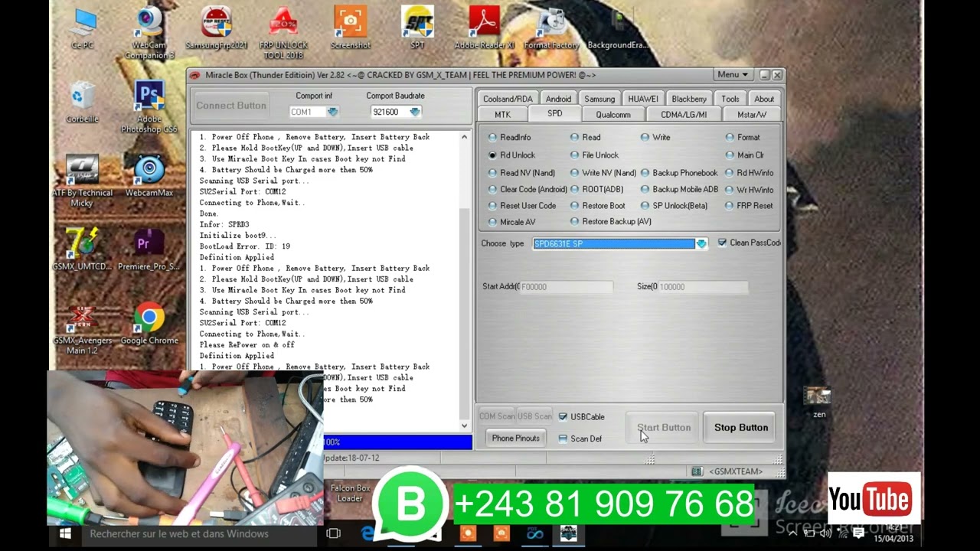This screenshot has width=980, height=551.
Task: Focus the Windows taskbar search box
Action: pos(198,533)
